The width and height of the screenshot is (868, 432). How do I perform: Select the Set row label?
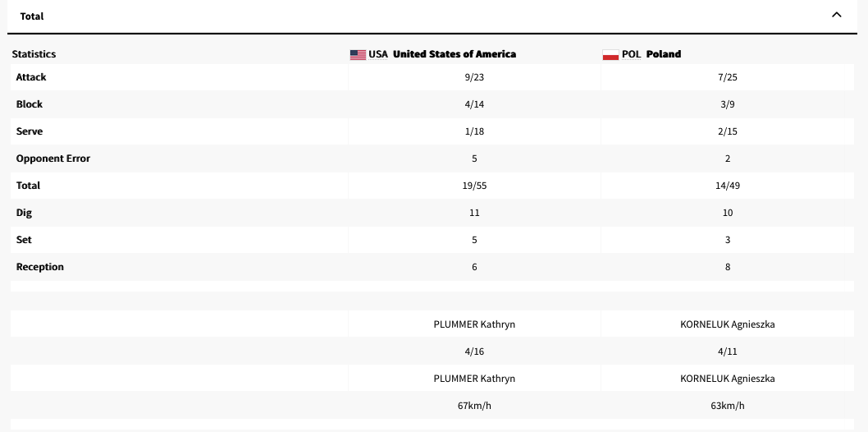point(24,240)
